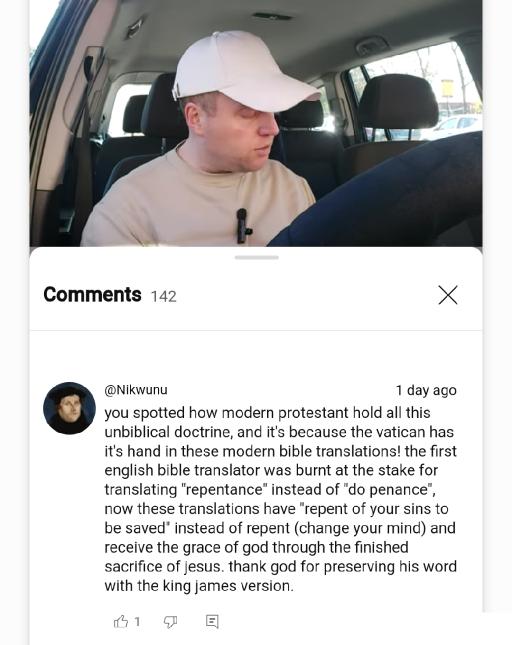The image size is (512, 645).
Task: Click the like count number 1
Action: pyautogui.click(x=137, y=621)
